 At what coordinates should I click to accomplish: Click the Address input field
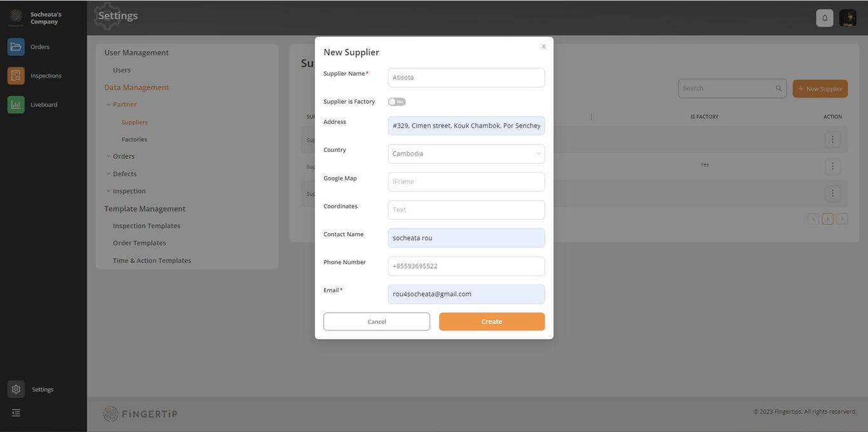[466, 126]
